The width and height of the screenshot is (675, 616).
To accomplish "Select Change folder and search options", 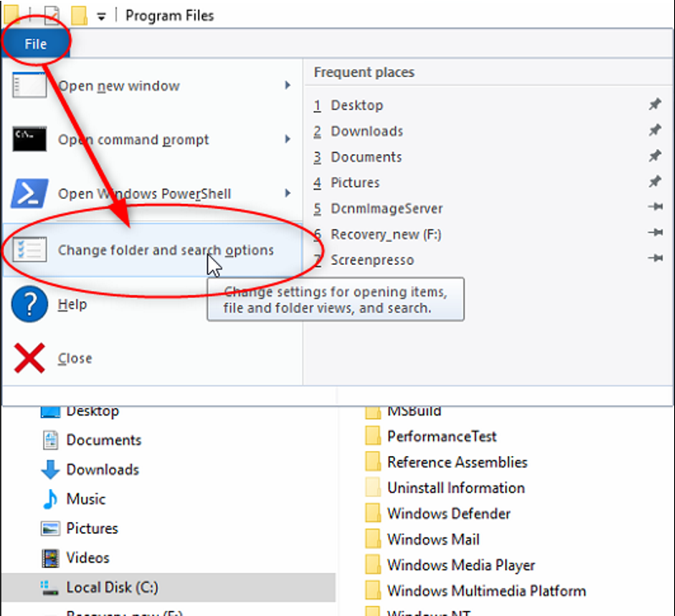I will tap(165, 250).
